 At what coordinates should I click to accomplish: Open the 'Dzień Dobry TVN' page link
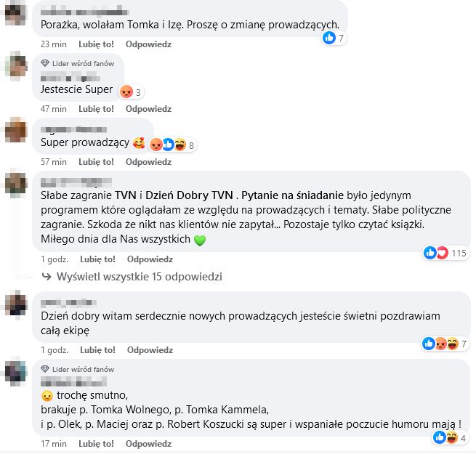click(x=189, y=196)
